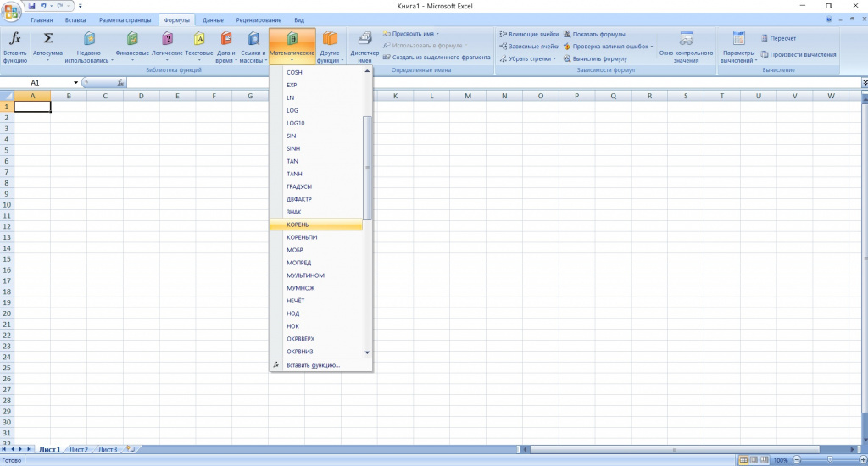
Task: Click the AutoSum sigma icon
Action: point(48,38)
